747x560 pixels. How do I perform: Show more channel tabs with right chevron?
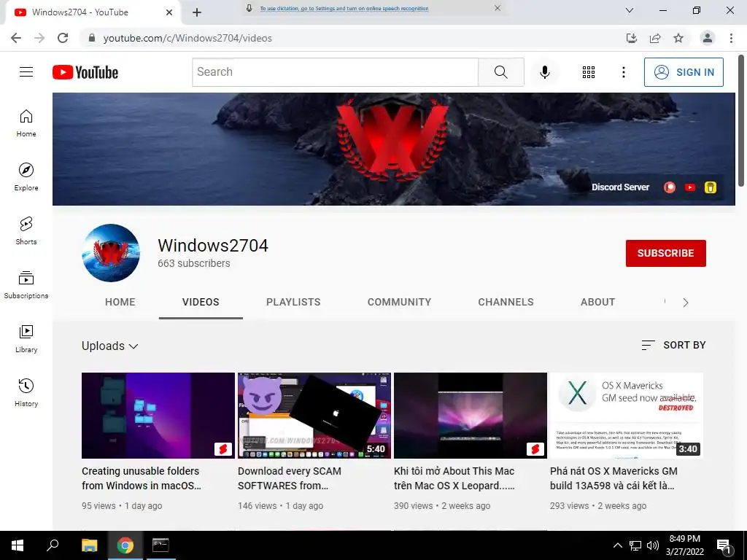click(686, 303)
